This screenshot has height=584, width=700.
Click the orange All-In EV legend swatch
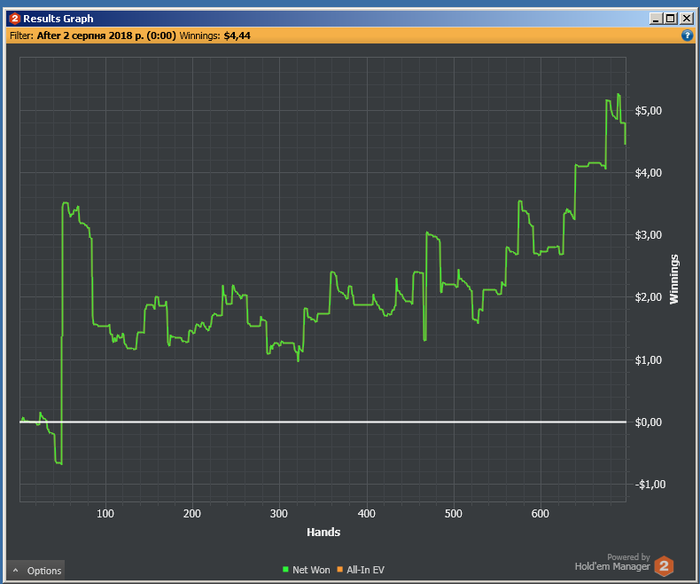[x=340, y=569]
